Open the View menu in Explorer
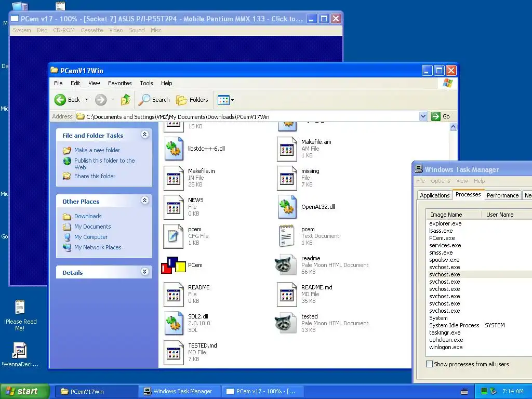Viewport: 532px width, 399px height. pyautogui.click(x=94, y=83)
